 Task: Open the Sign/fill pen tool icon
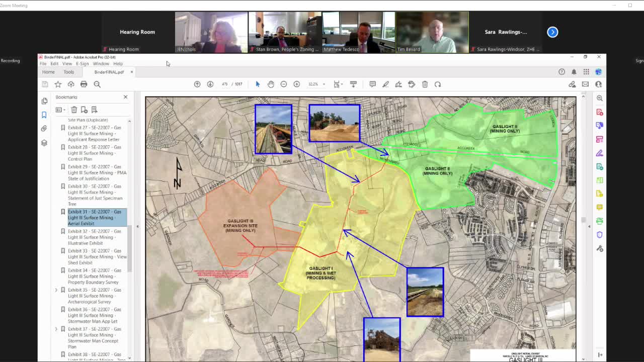coord(398,84)
